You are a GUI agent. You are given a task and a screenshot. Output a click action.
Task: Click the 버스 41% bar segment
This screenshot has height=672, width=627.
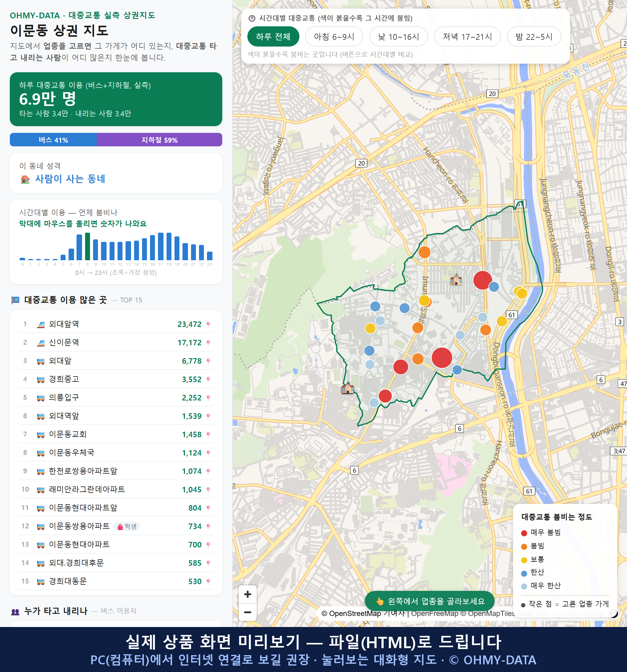53,140
